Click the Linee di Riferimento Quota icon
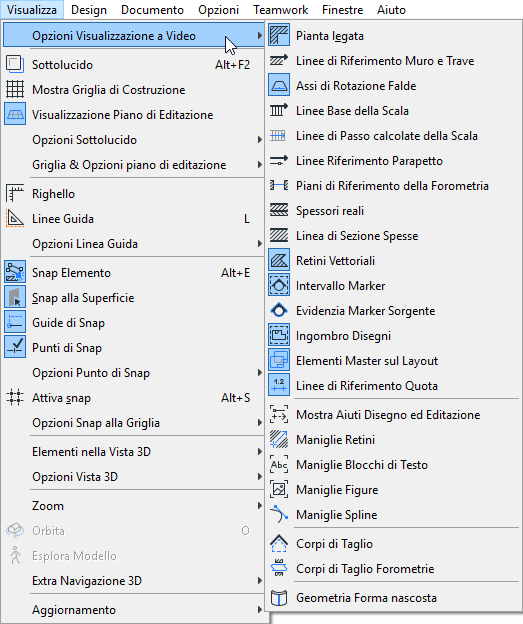 (279, 386)
